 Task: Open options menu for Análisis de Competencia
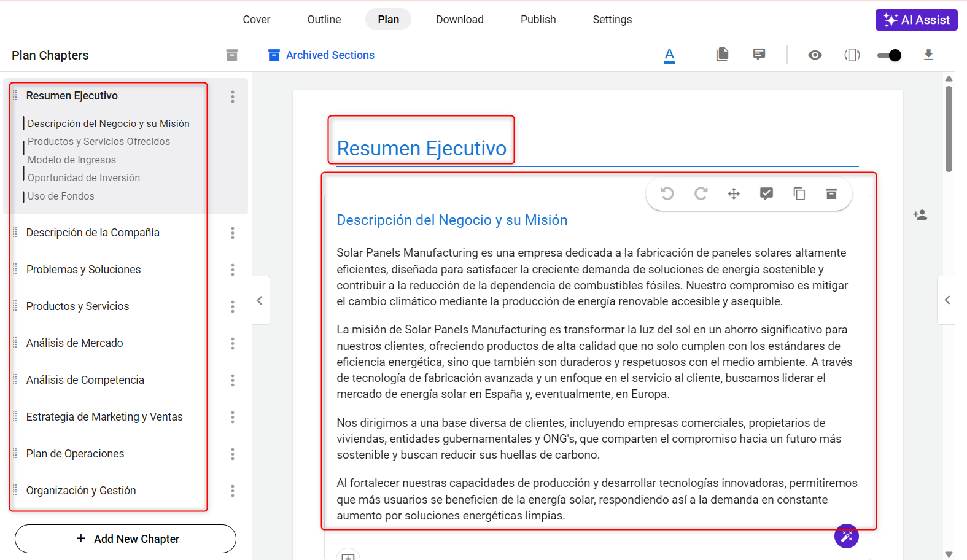pyautogui.click(x=233, y=380)
